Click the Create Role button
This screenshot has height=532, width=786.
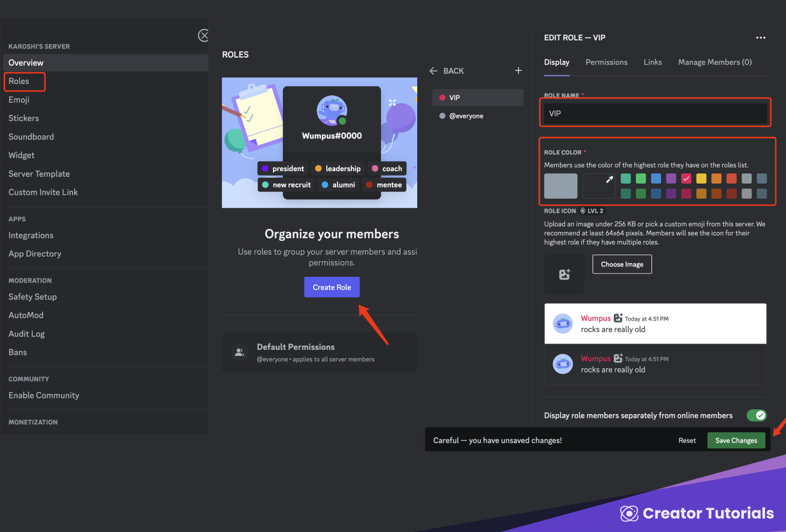coord(332,287)
